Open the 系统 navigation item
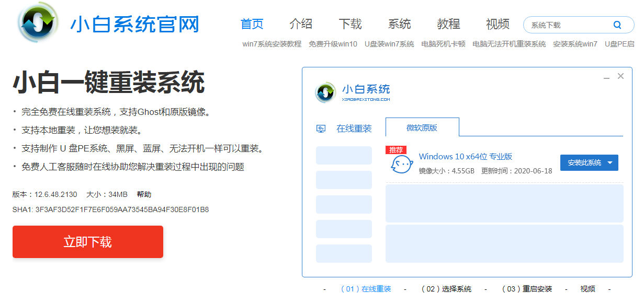Image resolution: width=644 pixels, height=304 pixels. (x=399, y=24)
